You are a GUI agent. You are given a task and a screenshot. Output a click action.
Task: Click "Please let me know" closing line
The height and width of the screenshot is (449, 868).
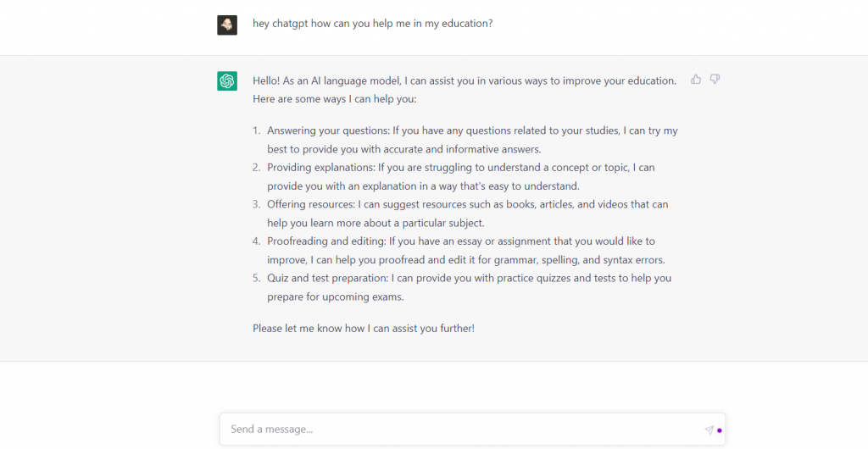click(x=363, y=328)
